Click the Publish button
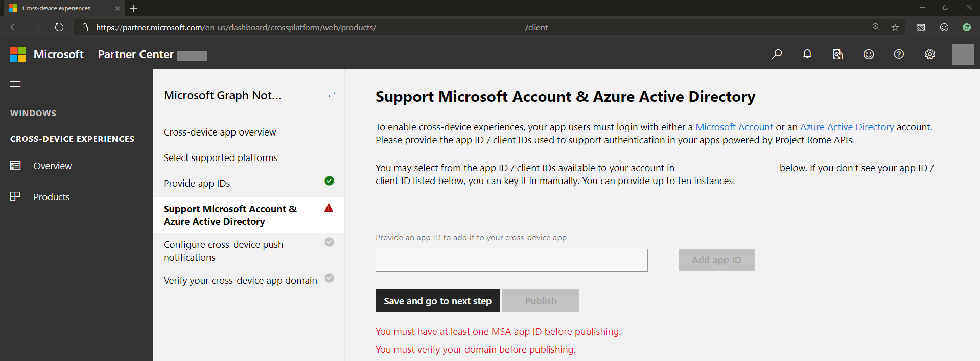This screenshot has height=361, width=980. click(x=541, y=301)
